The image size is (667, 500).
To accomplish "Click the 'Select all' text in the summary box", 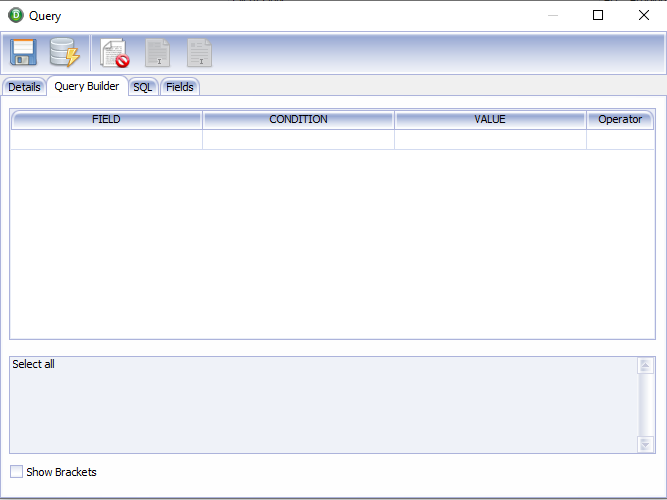I will click(33, 364).
